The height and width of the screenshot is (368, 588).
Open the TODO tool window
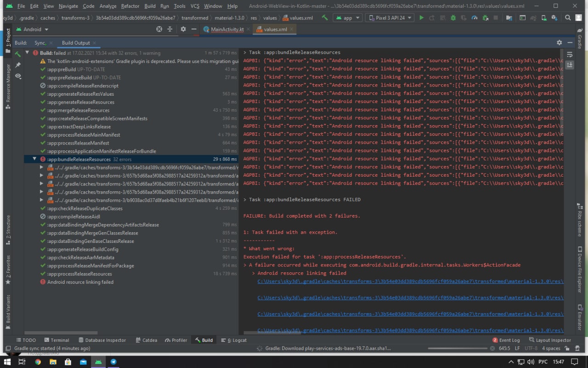[26, 340]
